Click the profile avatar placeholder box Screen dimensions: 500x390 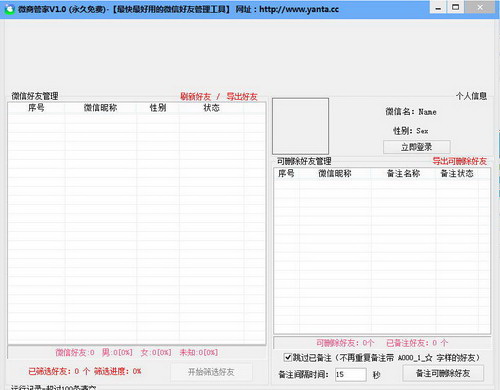(x=300, y=126)
